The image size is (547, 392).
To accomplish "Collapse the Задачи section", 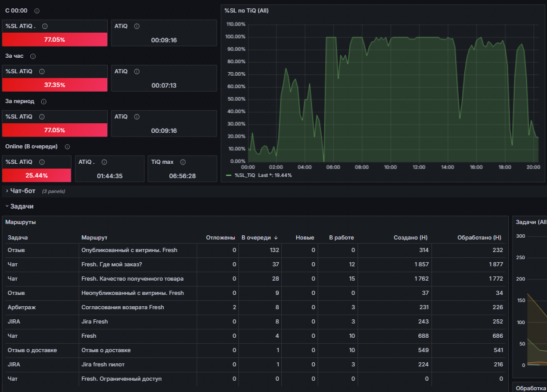I will click(20, 206).
